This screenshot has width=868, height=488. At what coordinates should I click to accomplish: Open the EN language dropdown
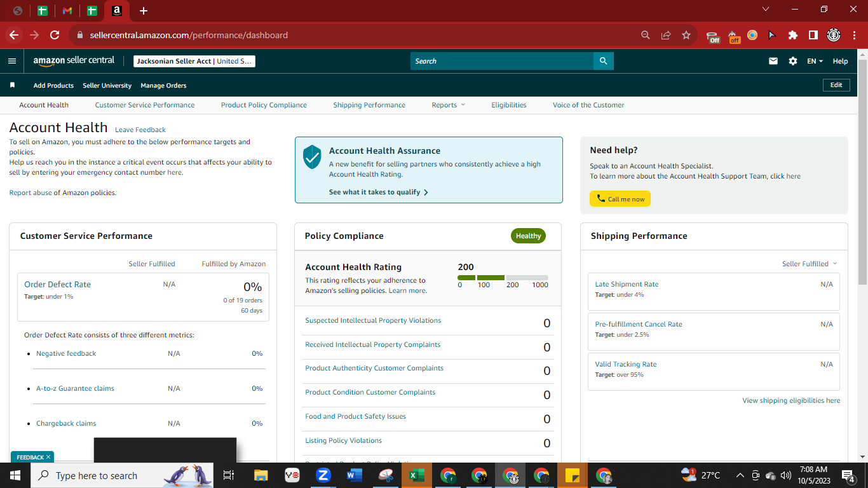coord(815,61)
